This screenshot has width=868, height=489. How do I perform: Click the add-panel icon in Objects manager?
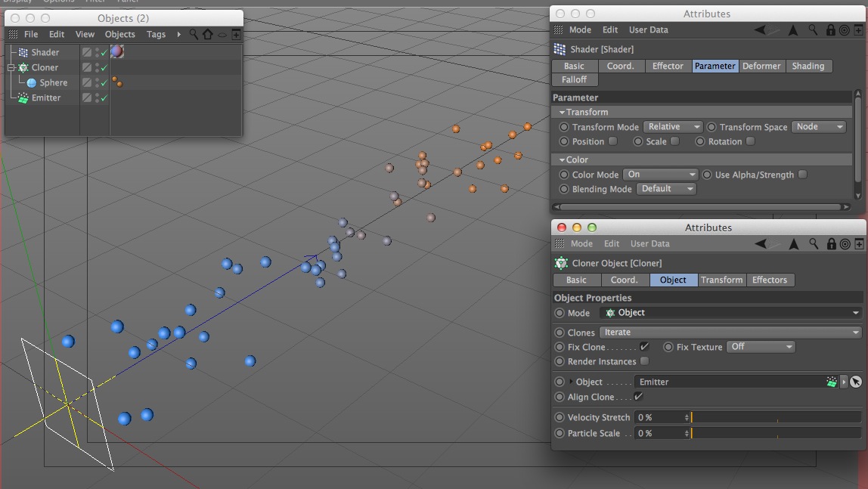237,34
